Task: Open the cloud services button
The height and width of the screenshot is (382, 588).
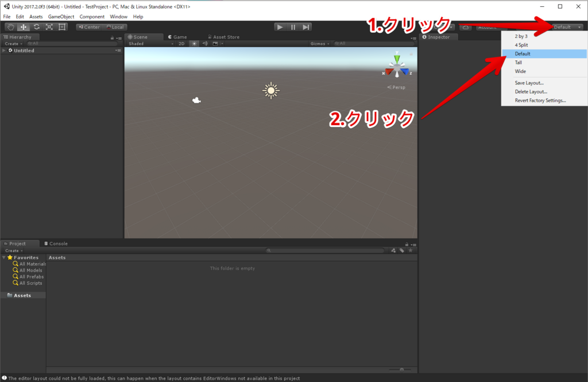Action: 465,27
